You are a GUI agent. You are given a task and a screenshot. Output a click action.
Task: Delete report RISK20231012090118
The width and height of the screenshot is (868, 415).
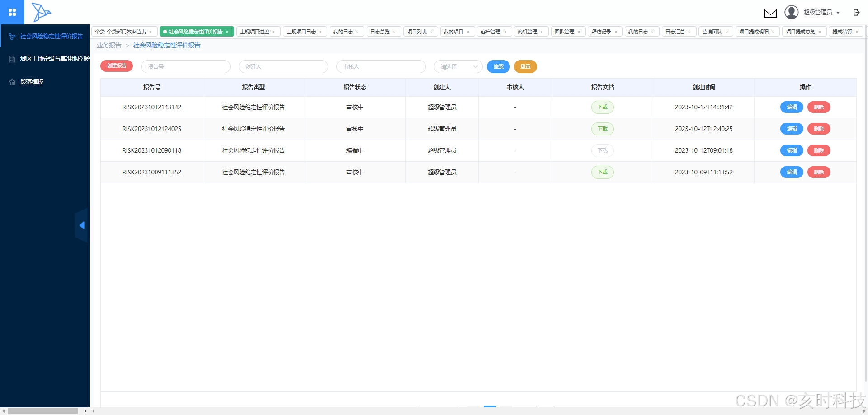[x=819, y=151]
